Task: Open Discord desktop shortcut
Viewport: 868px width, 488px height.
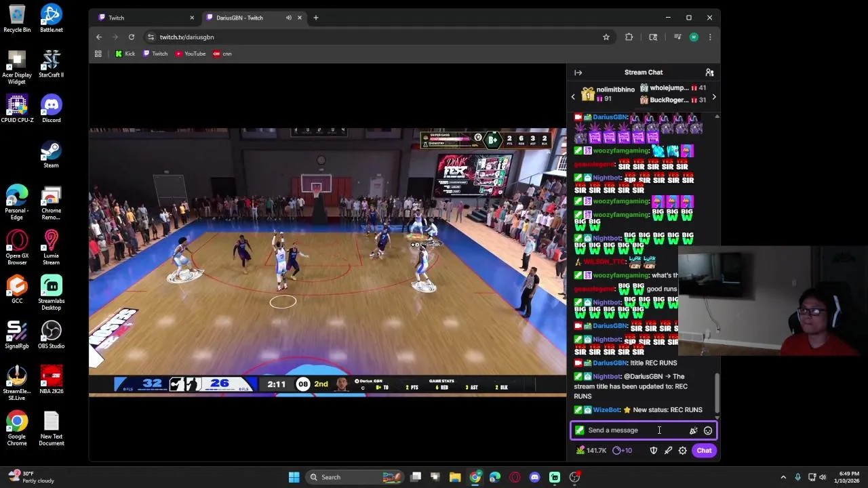Action: point(51,109)
